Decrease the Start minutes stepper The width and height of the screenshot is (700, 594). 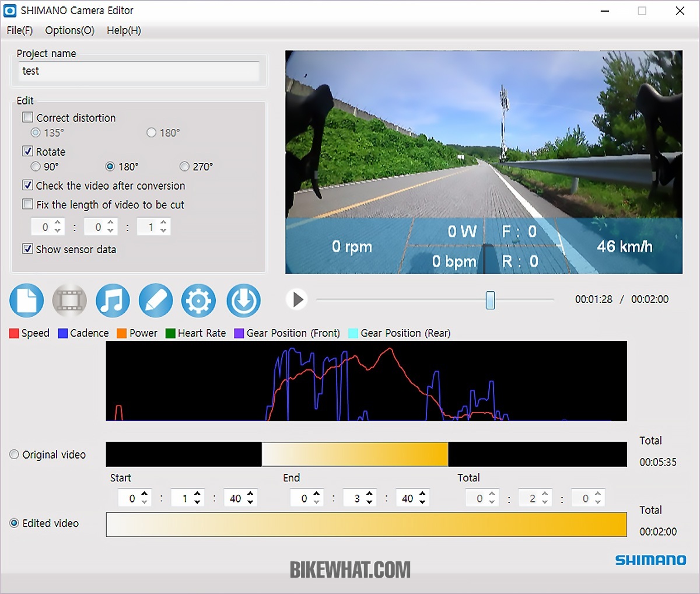click(x=197, y=502)
